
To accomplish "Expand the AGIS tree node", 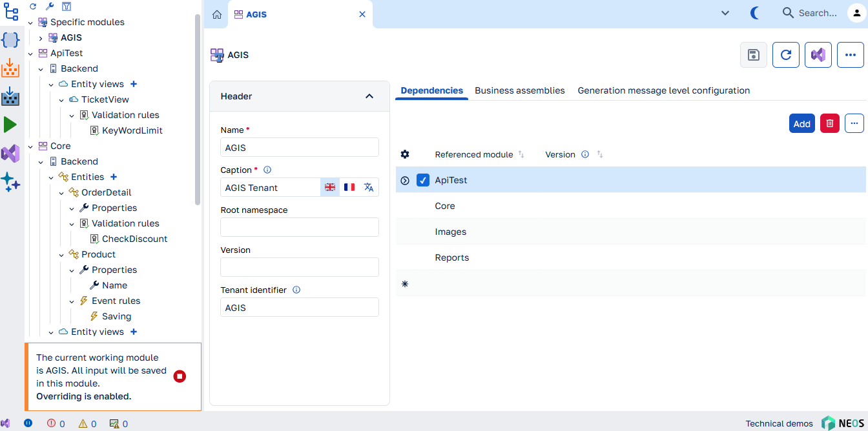I will tap(41, 38).
